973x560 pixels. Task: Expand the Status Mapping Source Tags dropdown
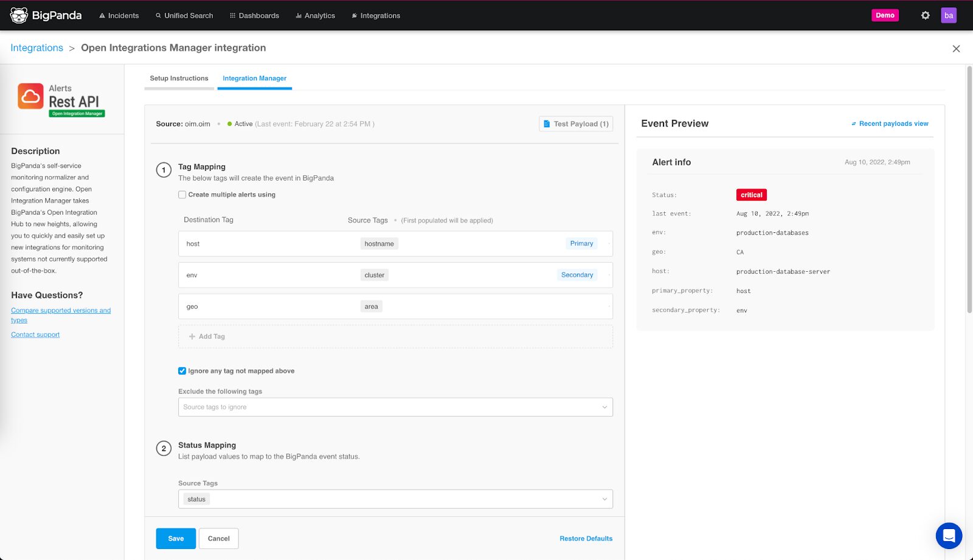click(x=395, y=499)
